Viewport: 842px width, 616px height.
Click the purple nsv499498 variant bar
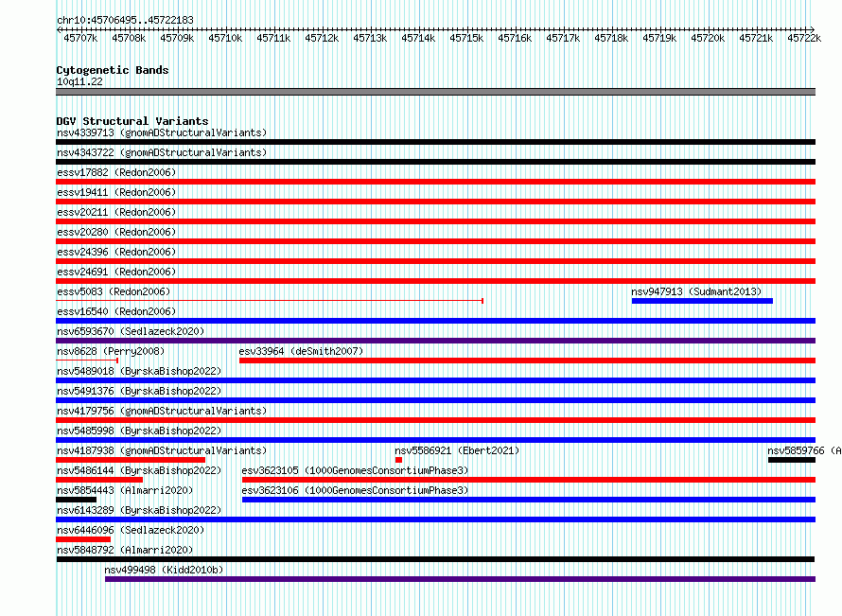(x=460, y=579)
